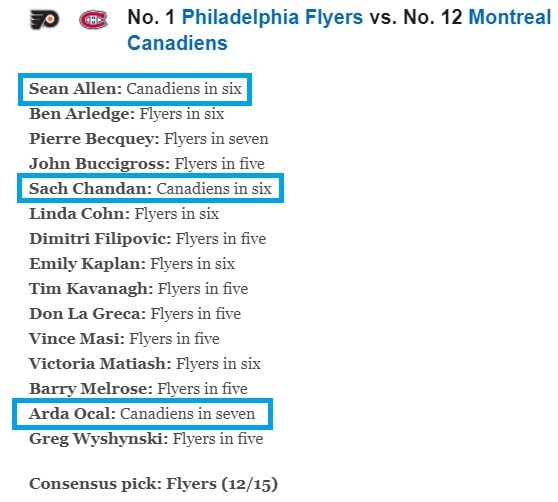Viewport: 558px width, 502px height.
Task: Click Tim Kavanagh's prediction line
Action: tap(139, 289)
